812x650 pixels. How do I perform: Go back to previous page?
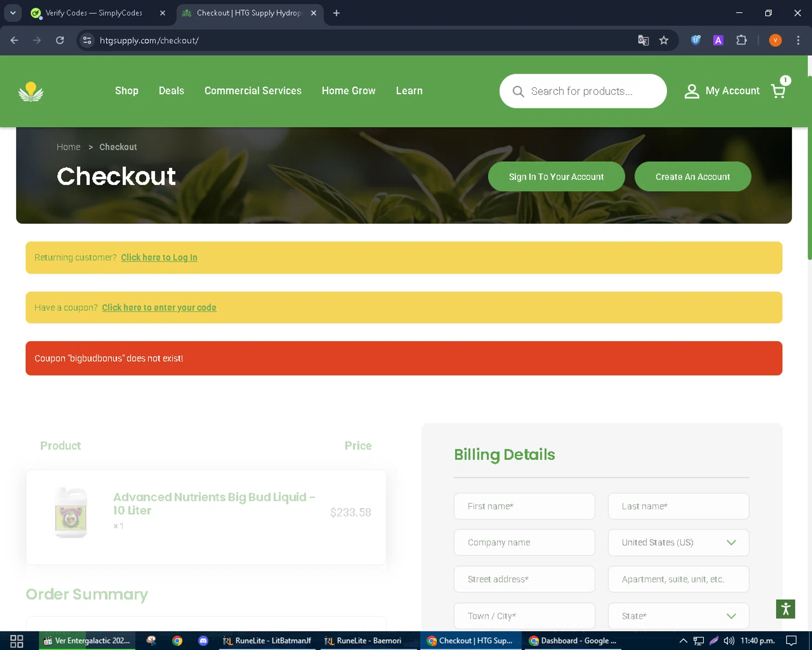click(x=15, y=40)
